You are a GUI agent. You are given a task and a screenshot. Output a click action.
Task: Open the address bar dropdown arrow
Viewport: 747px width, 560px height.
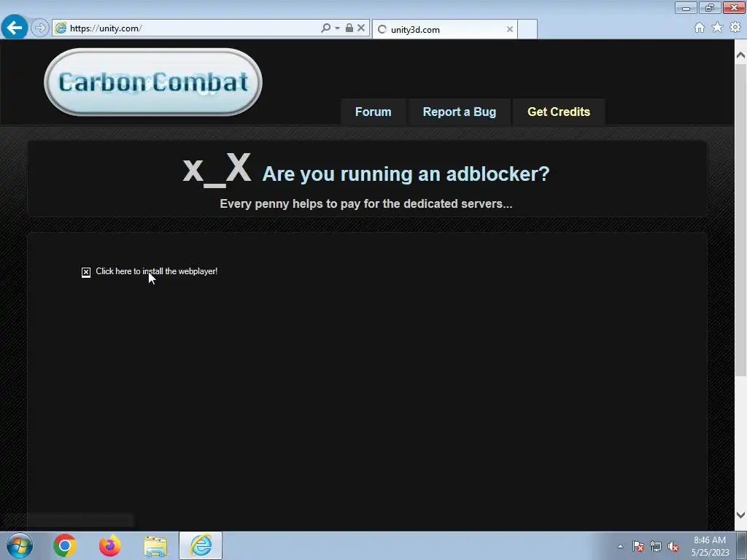337,28
